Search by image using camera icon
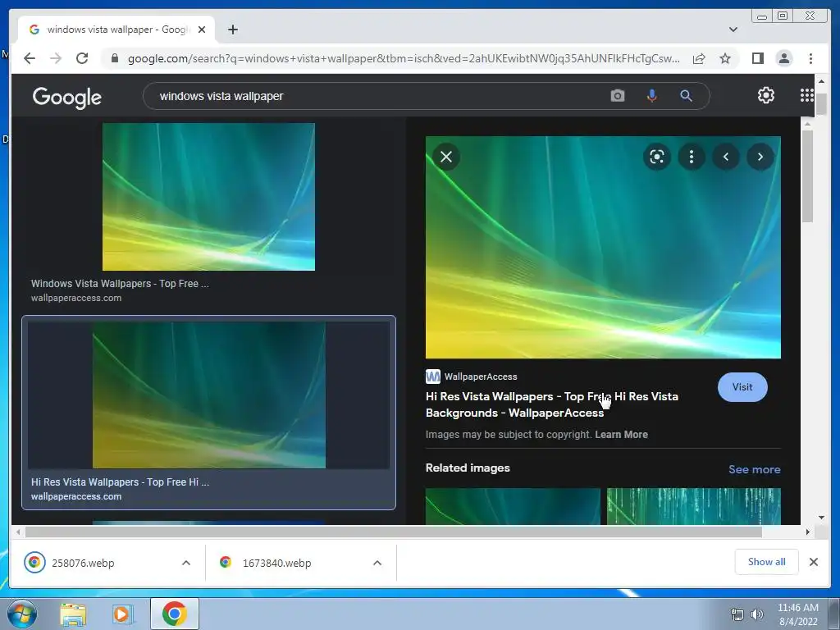 617,96
